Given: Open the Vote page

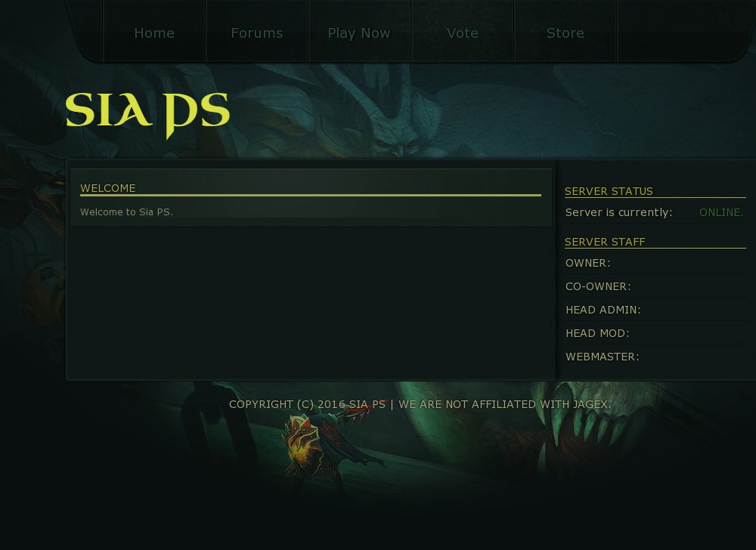Looking at the screenshot, I should (x=463, y=32).
